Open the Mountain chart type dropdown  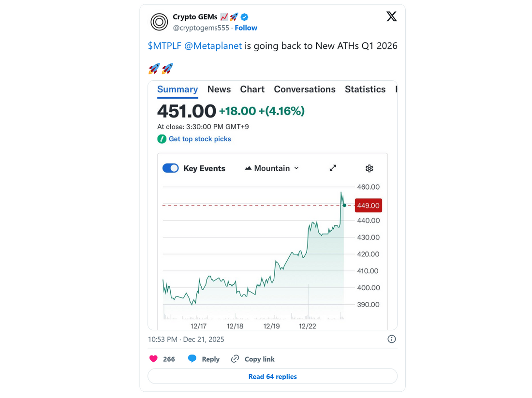pyautogui.click(x=271, y=168)
